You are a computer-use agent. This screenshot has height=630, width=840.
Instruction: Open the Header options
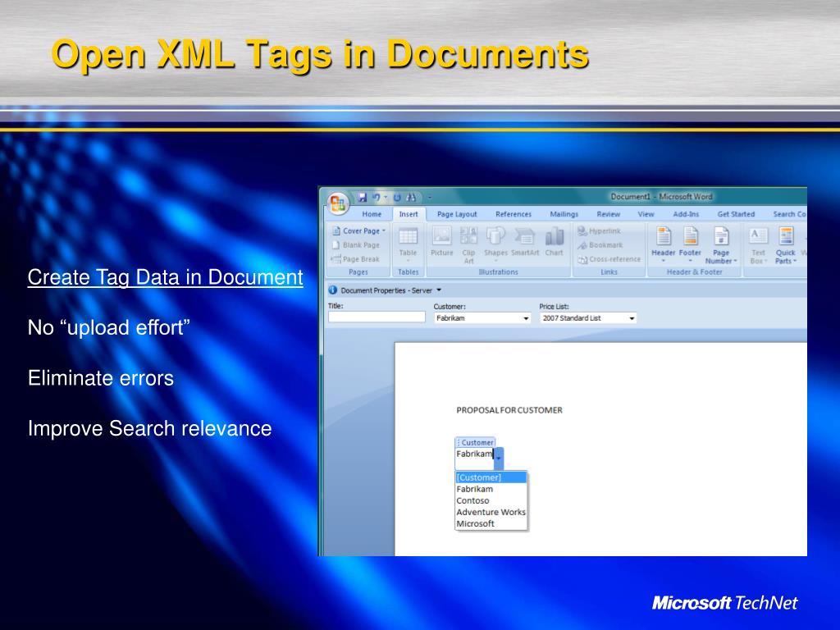(x=663, y=244)
